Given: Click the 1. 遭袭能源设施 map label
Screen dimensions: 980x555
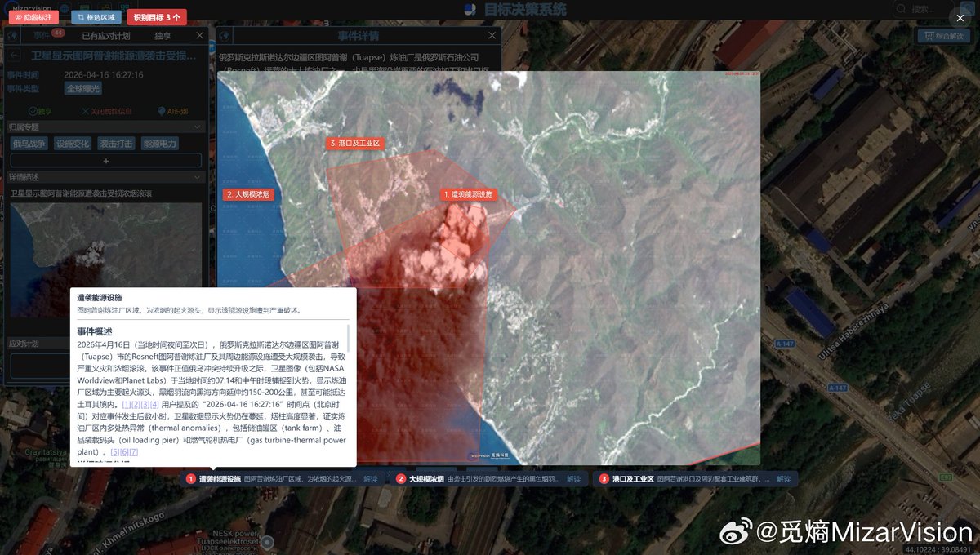Looking at the screenshot, I should coord(468,195).
